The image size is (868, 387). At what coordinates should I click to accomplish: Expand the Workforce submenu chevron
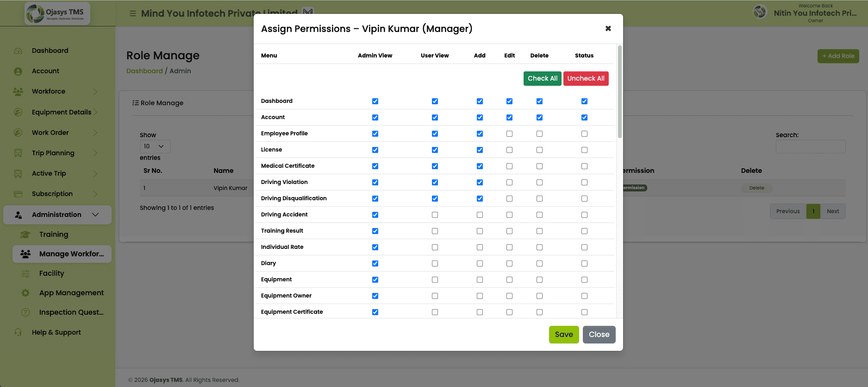click(x=95, y=92)
